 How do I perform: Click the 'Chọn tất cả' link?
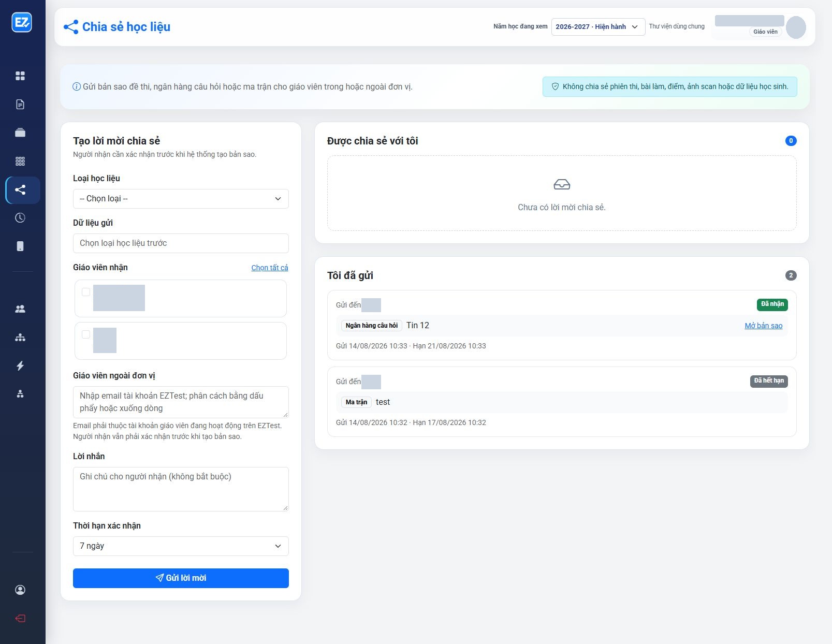[x=270, y=268]
